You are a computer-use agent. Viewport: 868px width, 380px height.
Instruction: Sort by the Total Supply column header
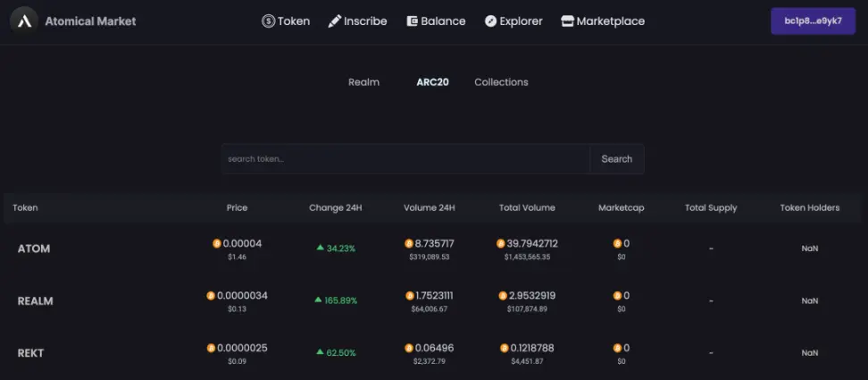[711, 207]
